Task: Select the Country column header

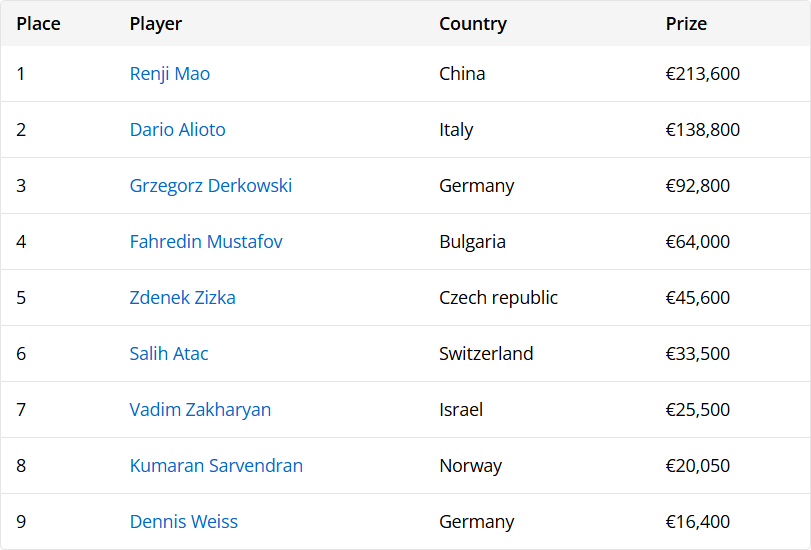Action: point(473,24)
